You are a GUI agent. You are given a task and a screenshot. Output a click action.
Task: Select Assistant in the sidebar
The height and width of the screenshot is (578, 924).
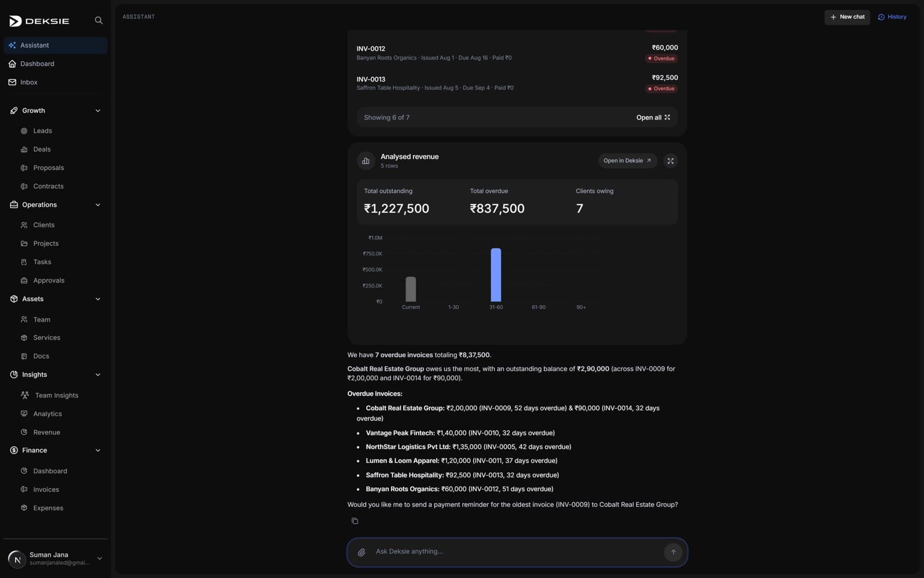click(55, 45)
